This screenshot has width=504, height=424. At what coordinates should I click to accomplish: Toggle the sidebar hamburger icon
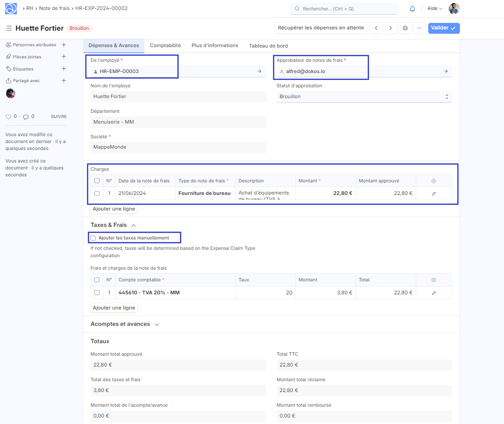[9, 28]
